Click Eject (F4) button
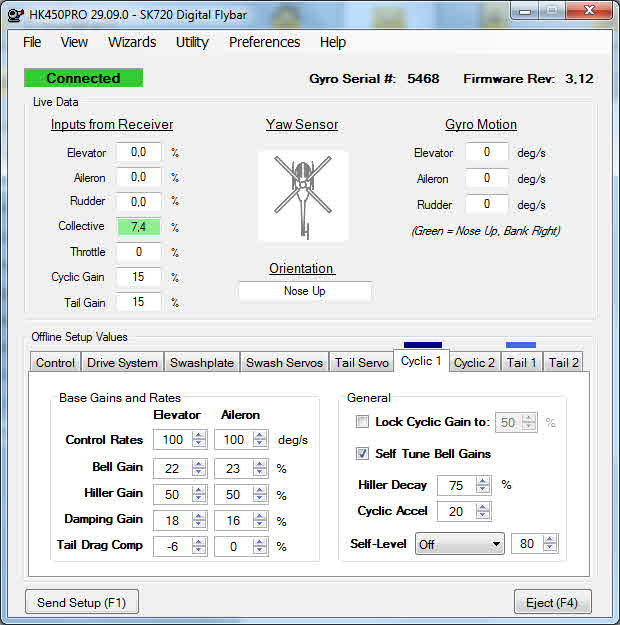Image resolution: width=620 pixels, height=625 pixels. 552,603
